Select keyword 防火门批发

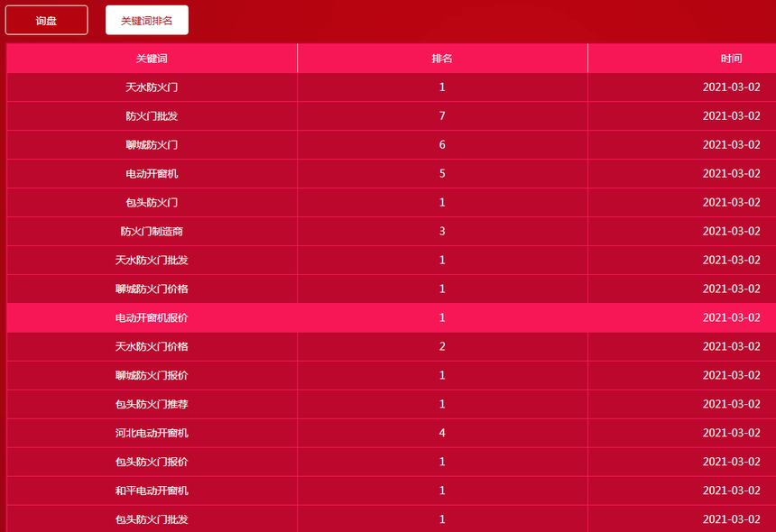pos(152,116)
